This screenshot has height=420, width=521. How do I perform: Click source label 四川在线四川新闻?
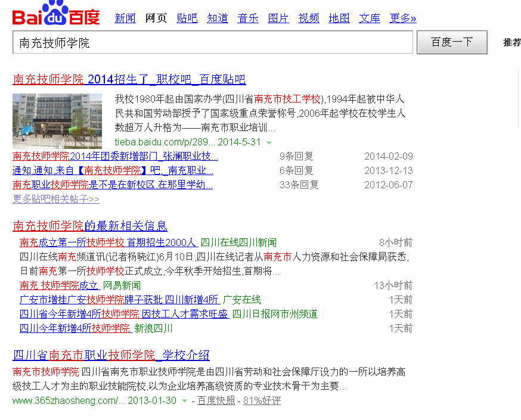click(238, 242)
